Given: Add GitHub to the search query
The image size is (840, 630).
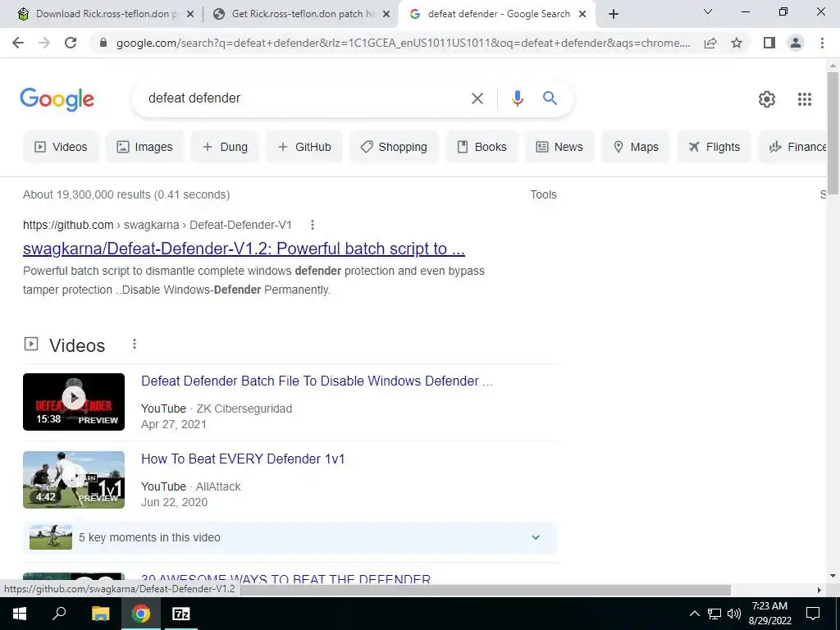Looking at the screenshot, I should [x=304, y=147].
